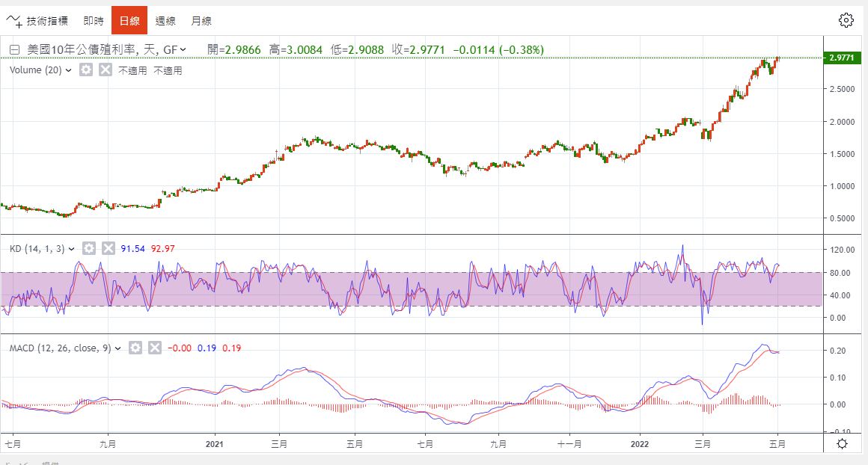Expand the MACD (12, 26, close, 9) dropdown
The width and height of the screenshot is (868, 465).
(118, 348)
